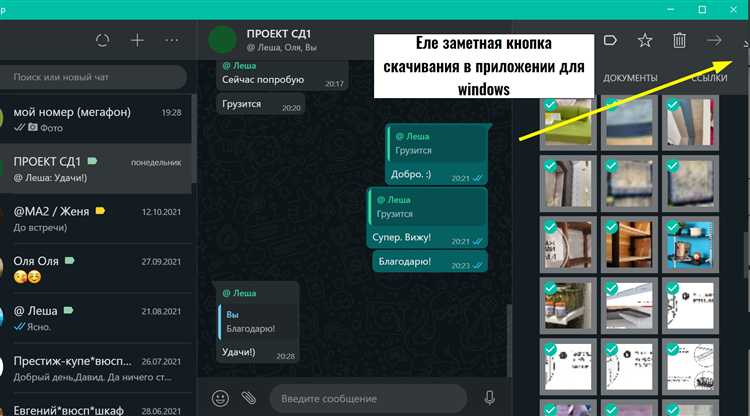Open the emoji picker

(x=220, y=398)
